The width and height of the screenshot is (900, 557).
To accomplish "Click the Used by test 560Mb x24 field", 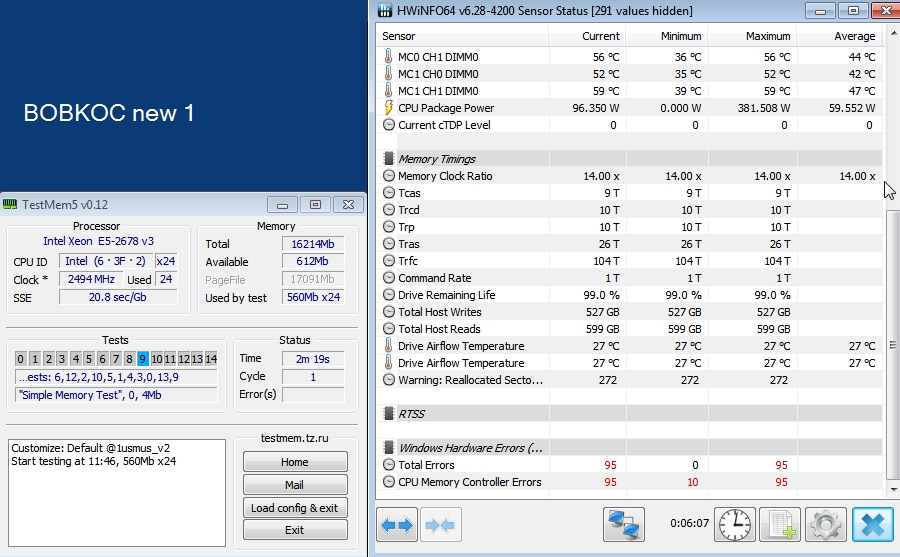I will [312, 297].
